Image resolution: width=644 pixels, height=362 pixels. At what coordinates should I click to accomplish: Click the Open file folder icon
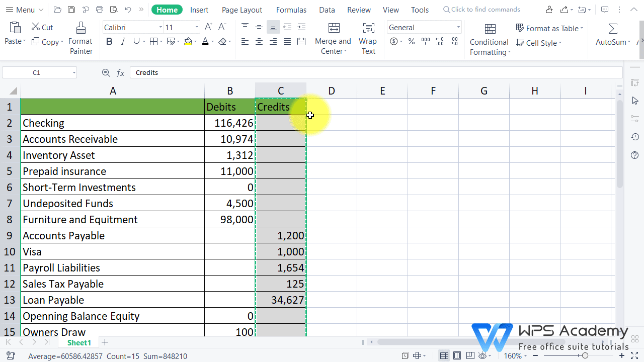57,10
